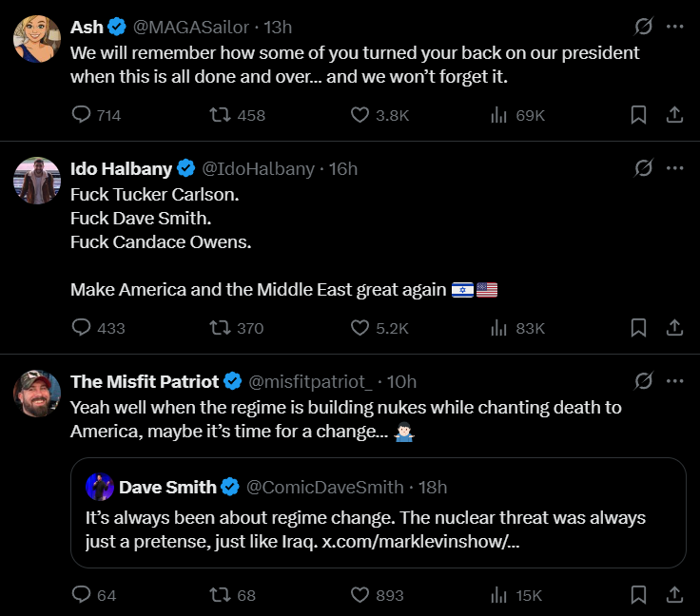Click The Misfit Patriot display name
Image resolution: width=700 pixels, height=616 pixels.
click(x=145, y=382)
